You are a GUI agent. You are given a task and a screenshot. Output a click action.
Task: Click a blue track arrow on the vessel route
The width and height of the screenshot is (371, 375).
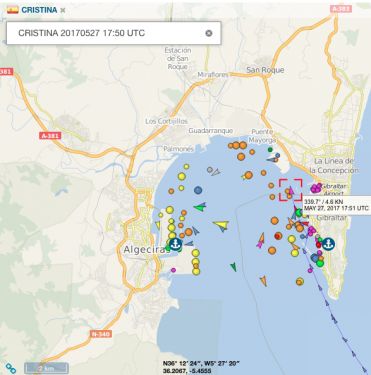(x=328, y=303)
